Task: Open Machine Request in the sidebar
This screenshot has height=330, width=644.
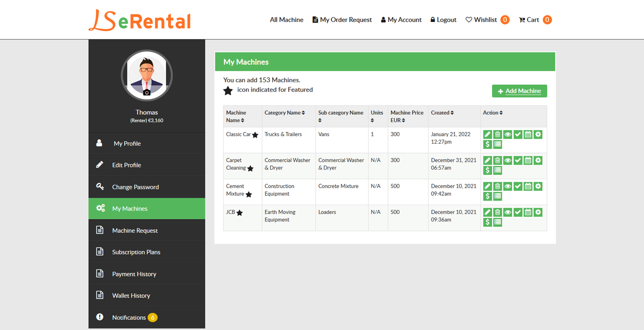Action: pyautogui.click(x=135, y=230)
